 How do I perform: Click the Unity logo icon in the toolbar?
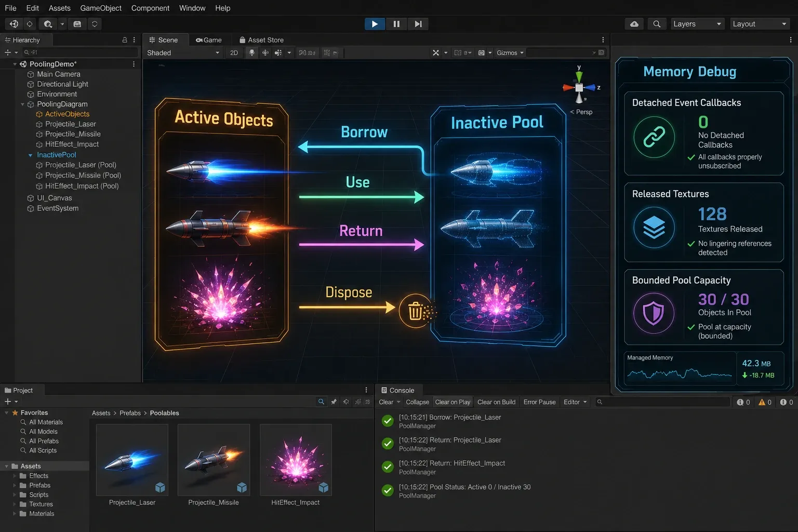point(14,24)
